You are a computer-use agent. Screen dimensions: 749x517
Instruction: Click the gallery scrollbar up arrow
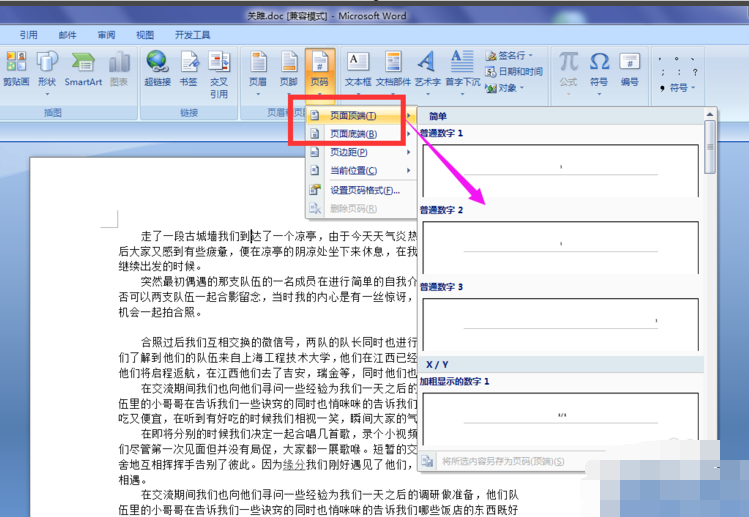[710, 114]
